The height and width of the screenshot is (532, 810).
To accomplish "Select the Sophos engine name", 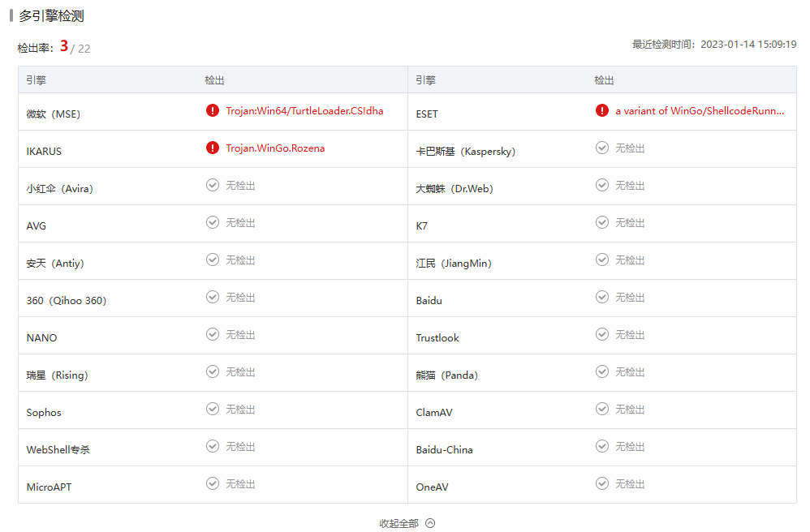I will coord(43,412).
